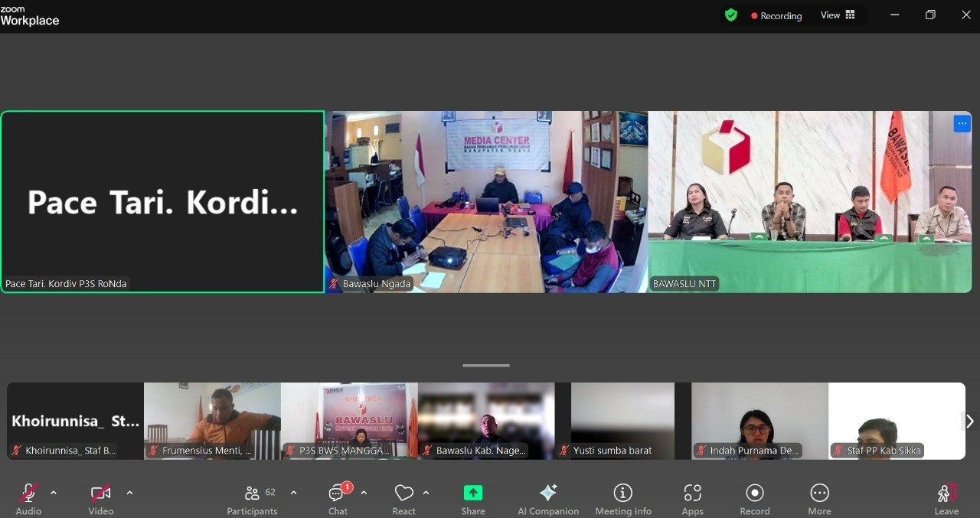Toggle the Record button
980x518 pixels.
tap(755, 494)
